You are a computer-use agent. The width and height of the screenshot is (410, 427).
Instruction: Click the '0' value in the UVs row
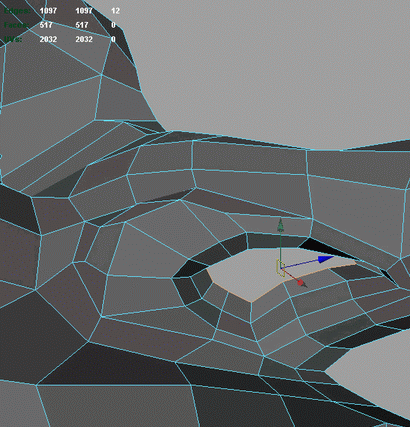tap(113, 39)
